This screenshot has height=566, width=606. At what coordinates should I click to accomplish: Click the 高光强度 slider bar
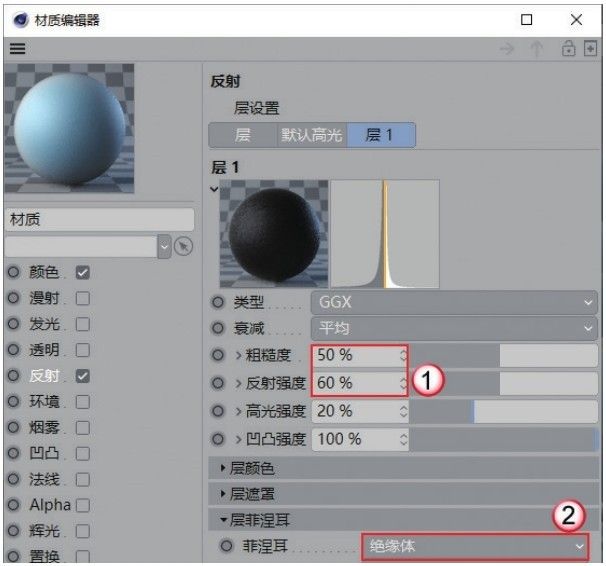tap(504, 411)
